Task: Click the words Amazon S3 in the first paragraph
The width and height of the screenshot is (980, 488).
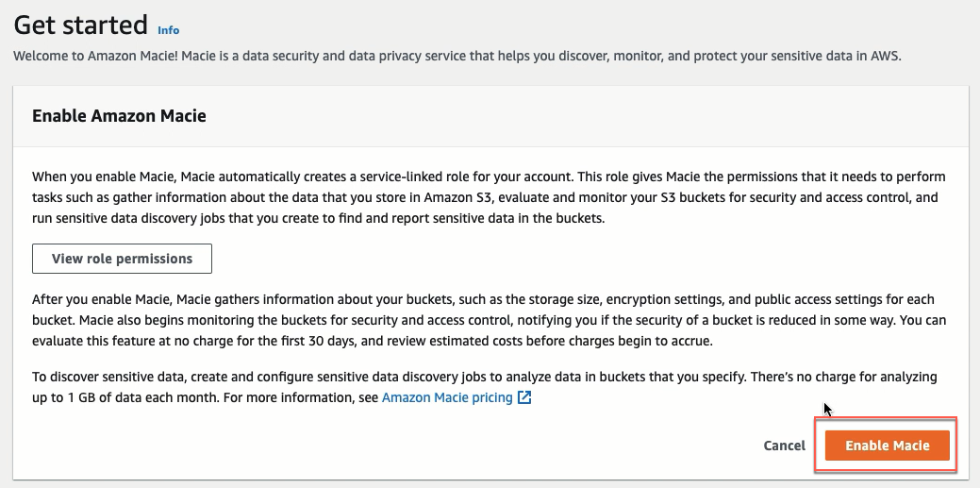Action: (x=455, y=197)
